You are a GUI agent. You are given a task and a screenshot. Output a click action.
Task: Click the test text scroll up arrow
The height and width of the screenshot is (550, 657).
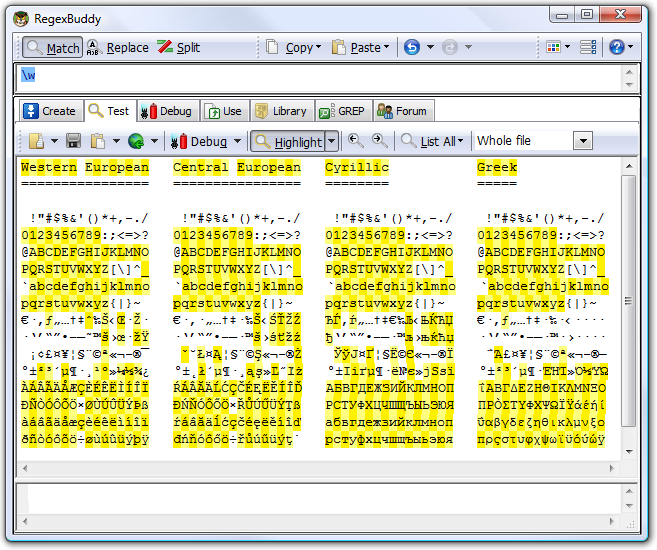click(x=629, y=166)
